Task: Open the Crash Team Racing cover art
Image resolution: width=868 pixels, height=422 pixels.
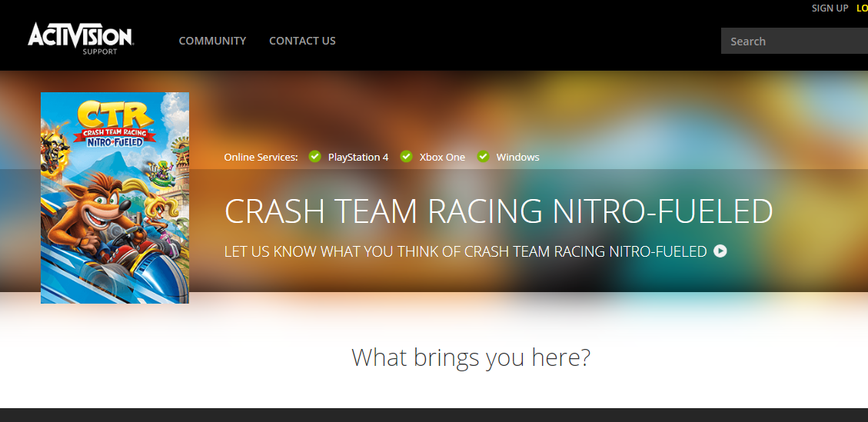Action: point(115,198)
